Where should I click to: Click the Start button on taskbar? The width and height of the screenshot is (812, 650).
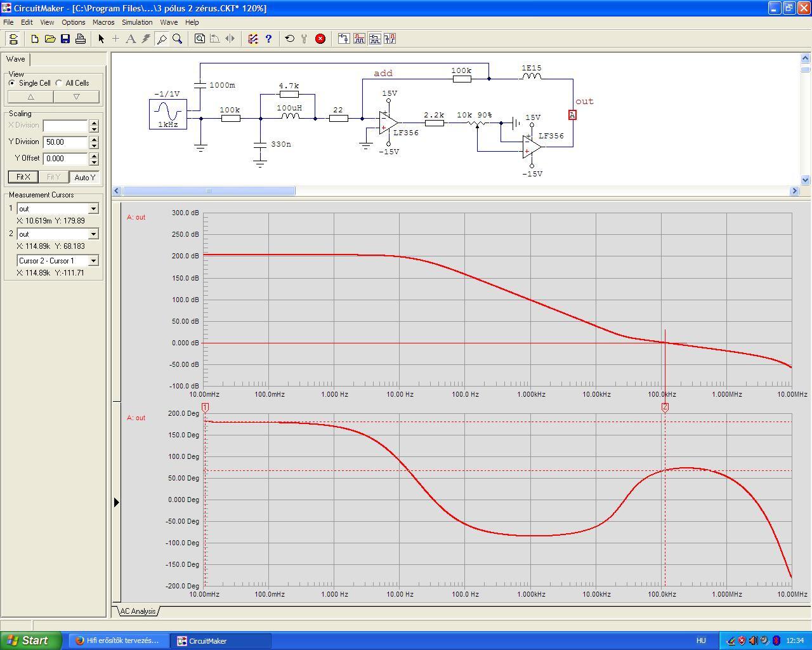click(30, 640)
